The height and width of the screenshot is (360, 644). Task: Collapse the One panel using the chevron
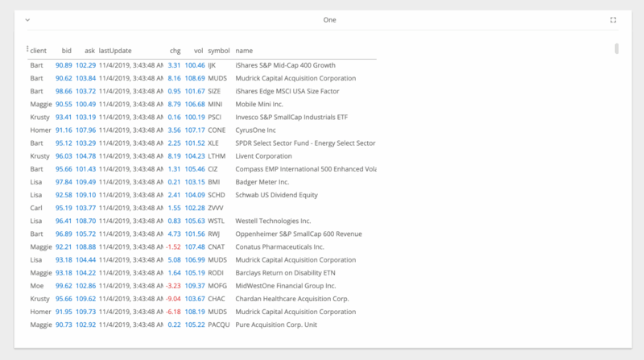tap(27, 19)
